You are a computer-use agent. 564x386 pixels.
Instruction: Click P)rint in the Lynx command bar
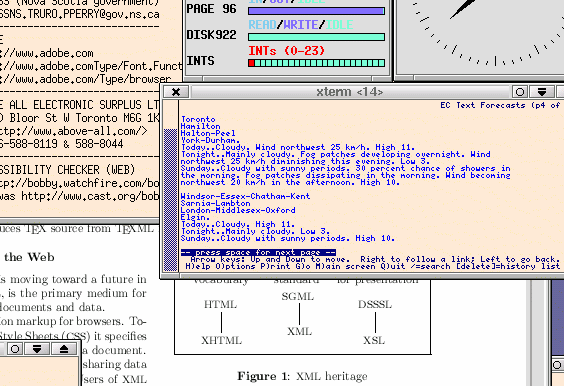(x=276, y=266)
